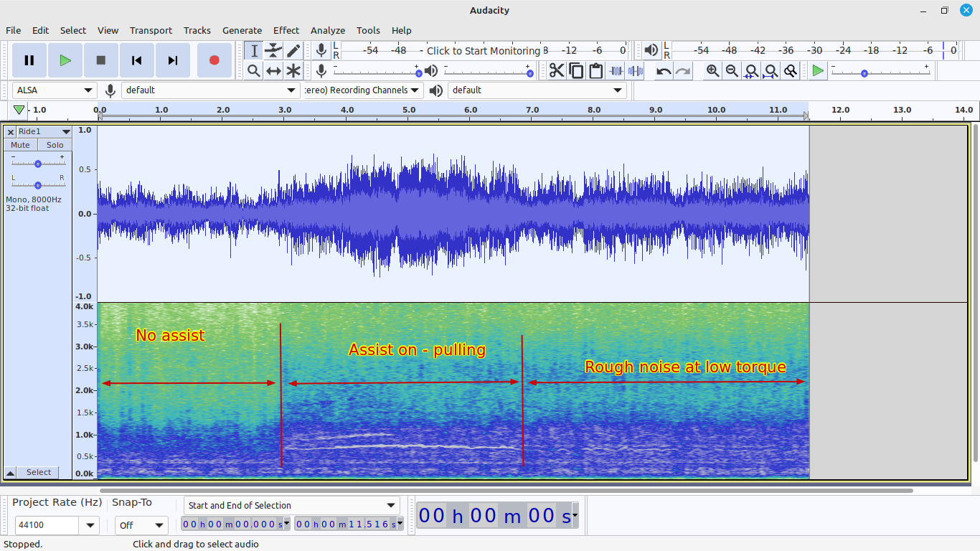
Task: Pick the Draw pencil tool
Action: coord(293,50)
